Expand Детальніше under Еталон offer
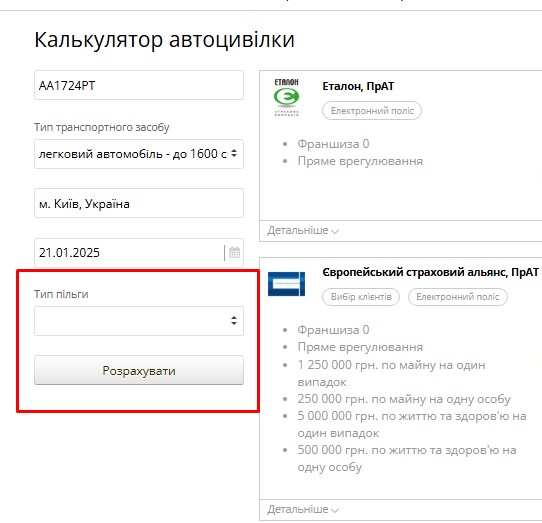The width and height of the screenshot is (542, 523). (303, 230)
